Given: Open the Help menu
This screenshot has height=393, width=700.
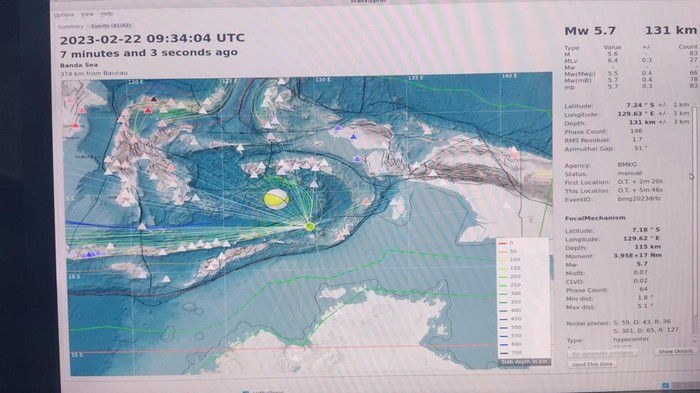Looking at the screenshot, I should coord(107,14).
